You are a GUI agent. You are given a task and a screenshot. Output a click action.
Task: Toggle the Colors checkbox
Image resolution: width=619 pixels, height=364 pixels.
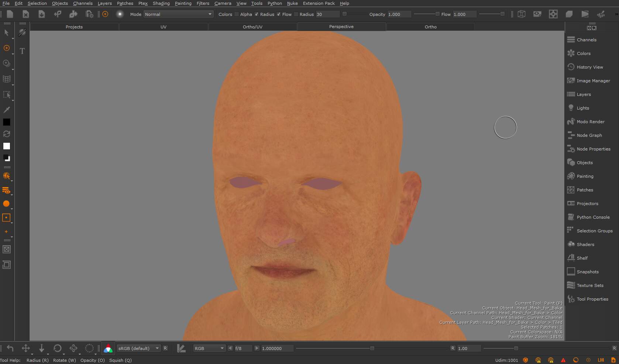[x=237, y=14]
